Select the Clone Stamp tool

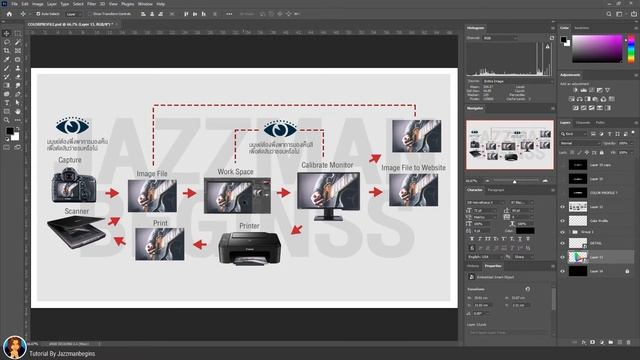[x=18, y=68]
